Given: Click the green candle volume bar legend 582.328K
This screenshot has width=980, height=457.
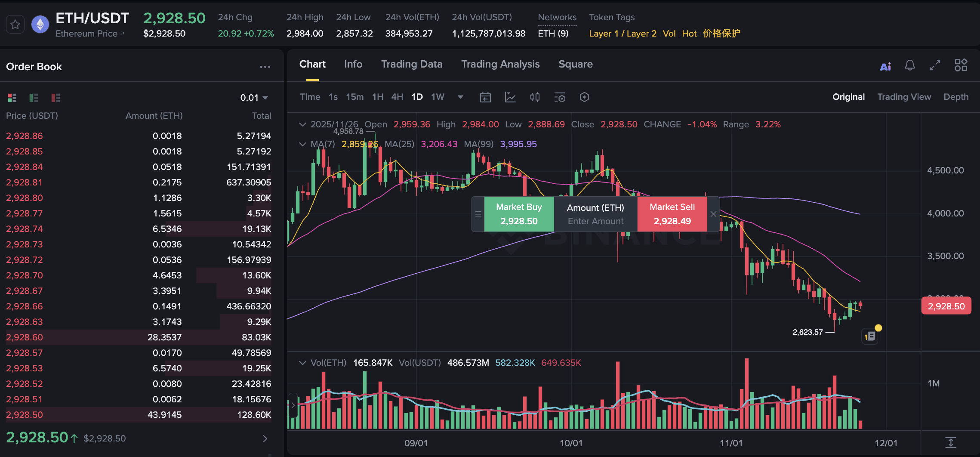Looking at the screenshot, I should click(515, 363).
